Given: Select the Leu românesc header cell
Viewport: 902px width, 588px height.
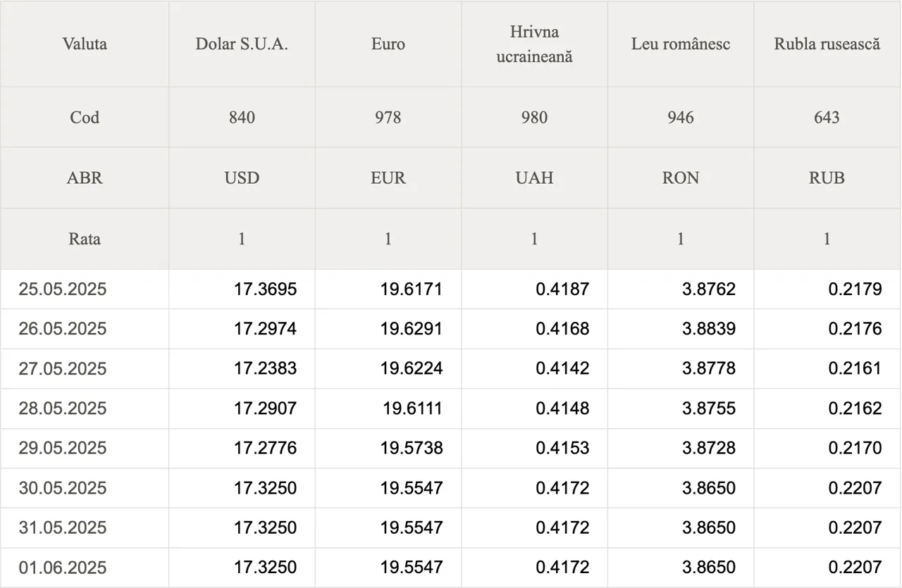Looking at the screenshot, I should 681,44.
